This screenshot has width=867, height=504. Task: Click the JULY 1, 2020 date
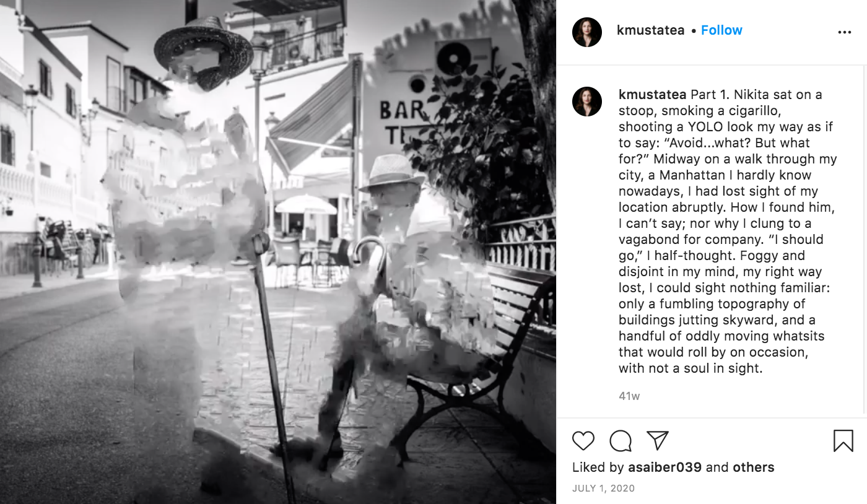click(603, 489)
